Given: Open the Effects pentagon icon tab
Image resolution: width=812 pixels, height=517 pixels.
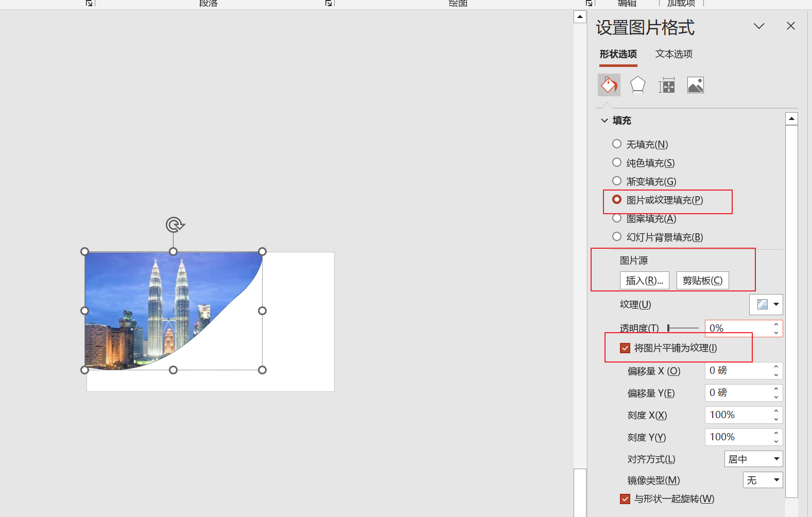Looking at the screenshot, I should (637, 85).
